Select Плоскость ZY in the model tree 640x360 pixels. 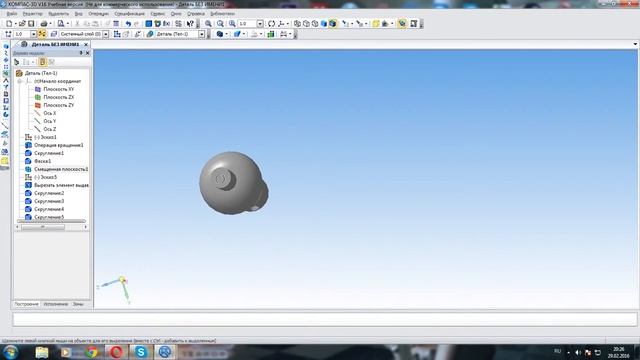click(x=59, y=105)
